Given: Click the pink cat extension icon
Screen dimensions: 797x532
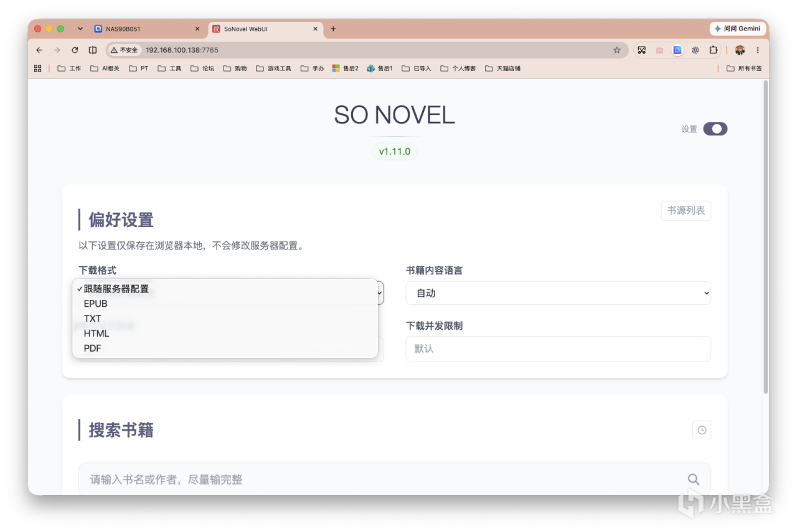Looking at the screenshot, I should pos(659,50).
